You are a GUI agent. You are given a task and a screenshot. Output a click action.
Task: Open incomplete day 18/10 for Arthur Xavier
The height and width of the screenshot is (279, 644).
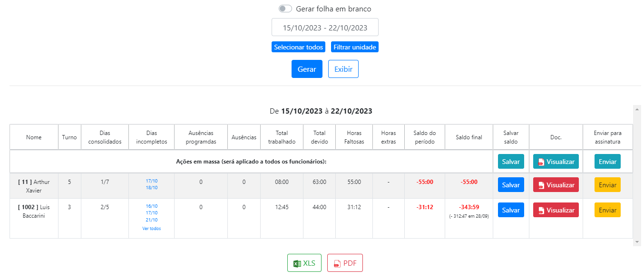click(152, 188)
